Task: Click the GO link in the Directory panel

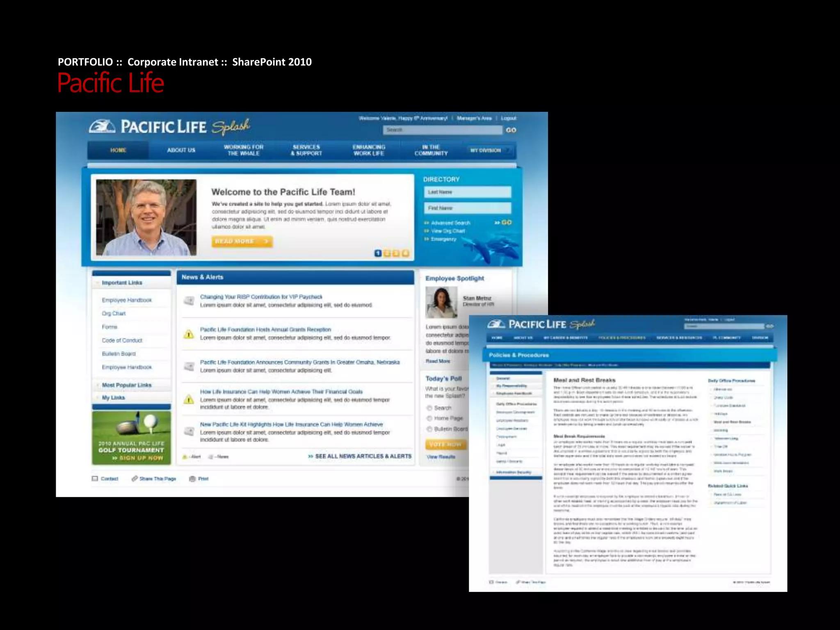Action: [503, 222]
